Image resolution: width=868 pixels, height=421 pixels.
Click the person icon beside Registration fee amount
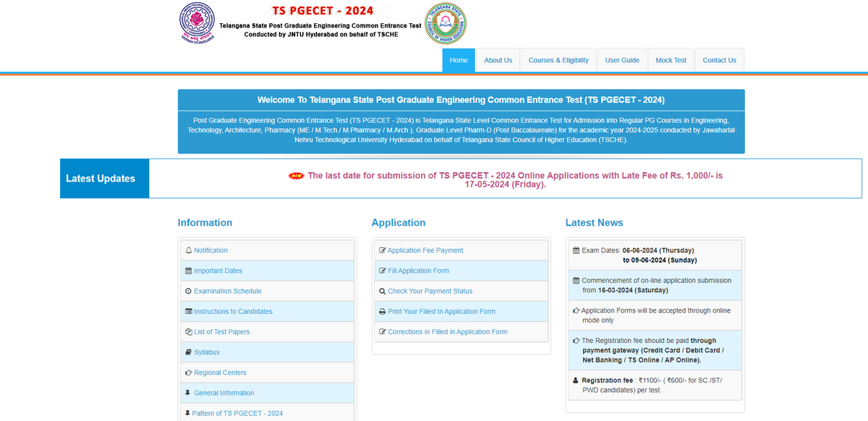pyautogui.click(x=575, y=380)
